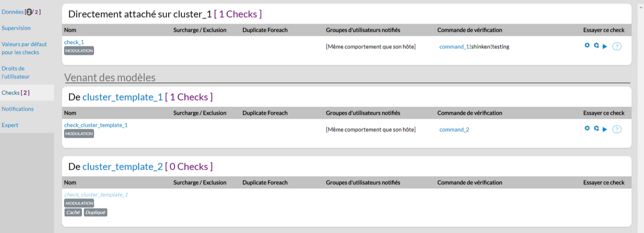644x233 pixels.
Task: Run check_1 with the play icon
Action: click(605, 46)
